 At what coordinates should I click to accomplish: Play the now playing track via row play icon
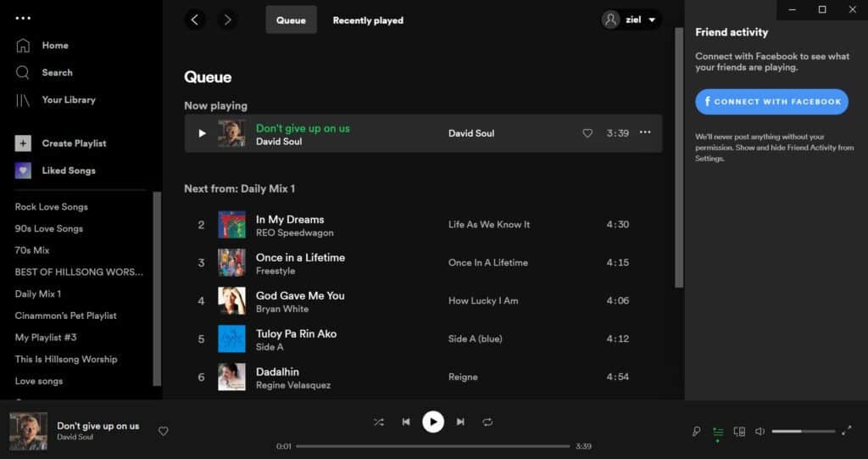point(202,133)
